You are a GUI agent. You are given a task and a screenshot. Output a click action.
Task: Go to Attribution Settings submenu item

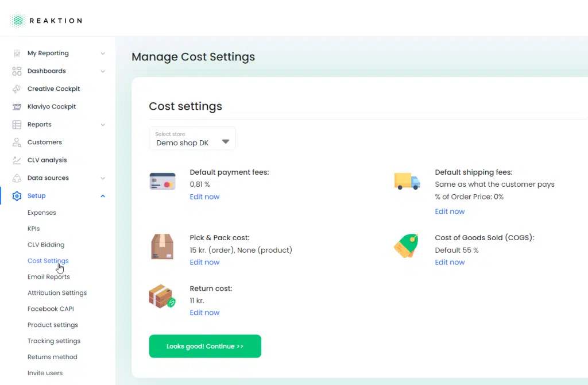[x=57, y=293]
